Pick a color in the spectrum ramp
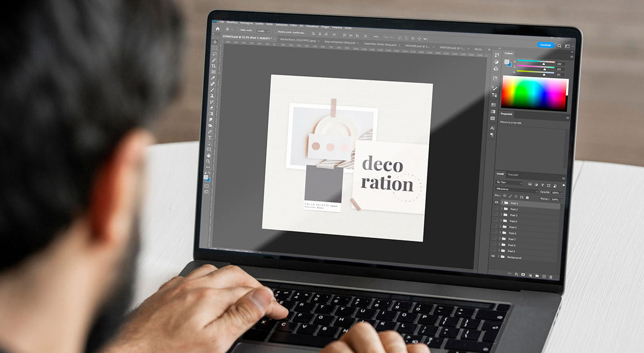The width and height of the screenshot is (644, 353). [534, 94]
